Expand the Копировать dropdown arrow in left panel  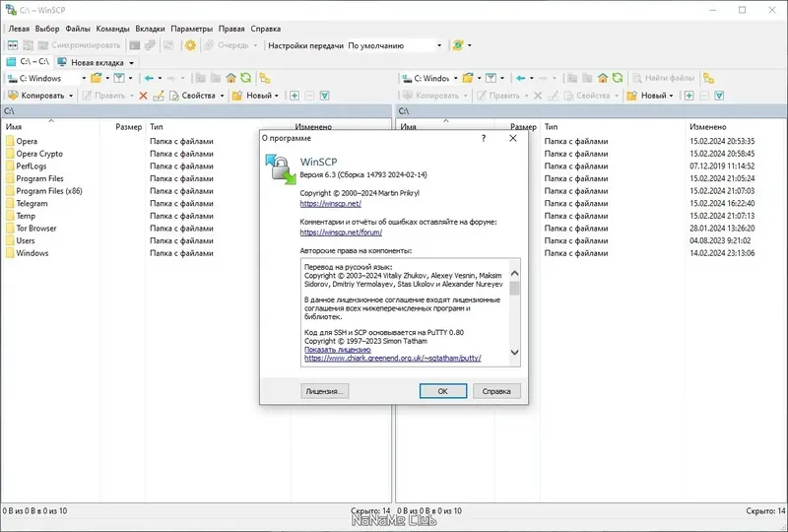tap(71, 96)
